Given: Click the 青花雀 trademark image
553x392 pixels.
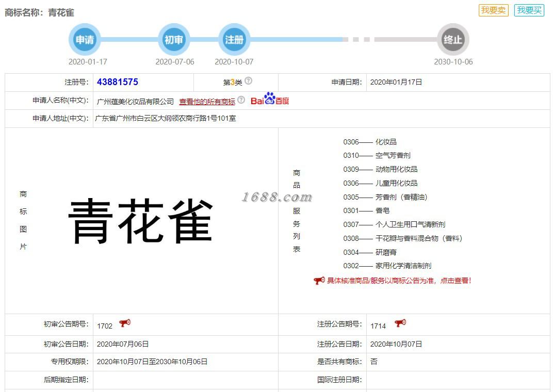Looking at the screenshot, I should (x=140, y=221).
